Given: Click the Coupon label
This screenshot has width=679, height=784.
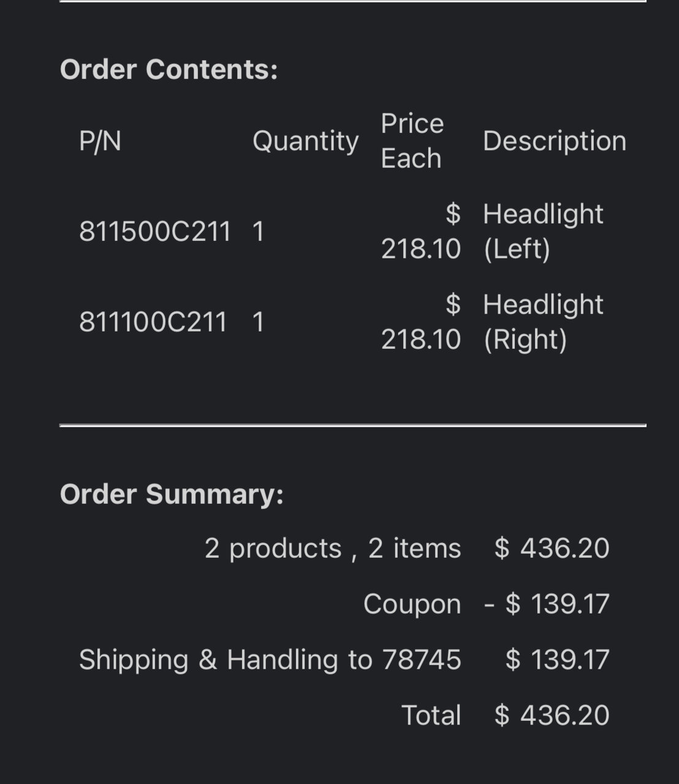Looking at the screenshot, I should click(412, 604).
